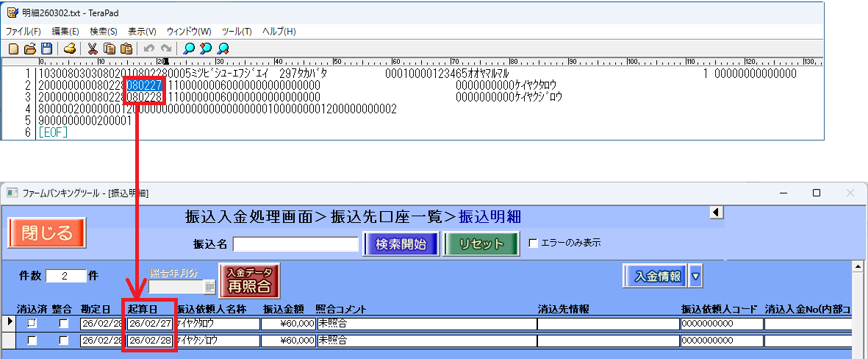Viewport: 868px width, 359px height.
Task: Click the Cut scissors icon
Action: click(93, 49)
